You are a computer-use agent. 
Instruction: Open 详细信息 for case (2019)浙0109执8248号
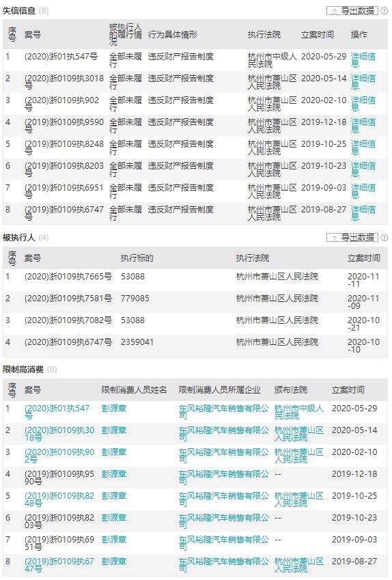click(363, 148)
